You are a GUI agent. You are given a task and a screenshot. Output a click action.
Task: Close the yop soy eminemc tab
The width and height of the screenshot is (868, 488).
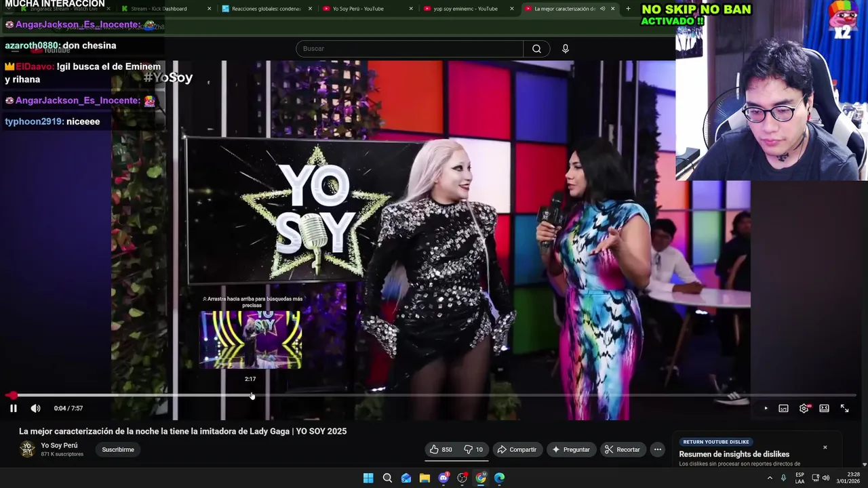coord(512,9)
